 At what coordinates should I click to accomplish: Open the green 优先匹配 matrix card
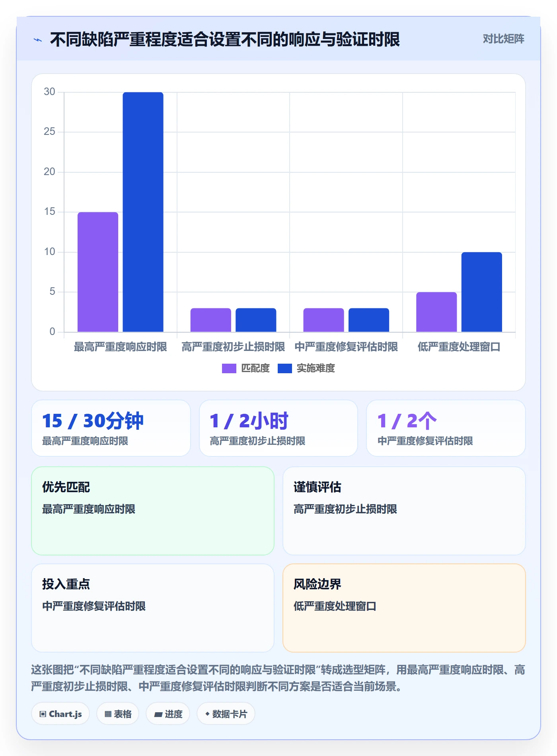(x=153, y=511)
